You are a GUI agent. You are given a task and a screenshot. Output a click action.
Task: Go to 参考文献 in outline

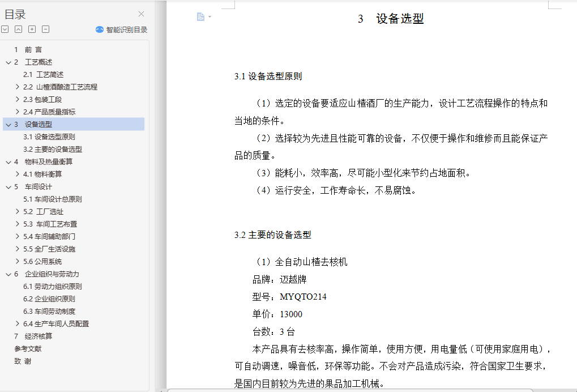click(28, 349)
